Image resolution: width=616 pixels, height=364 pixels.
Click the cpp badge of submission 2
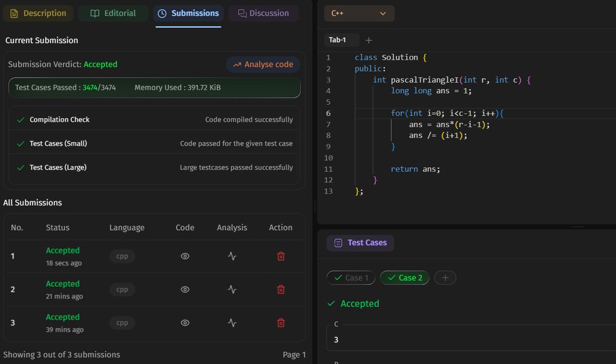122,290
